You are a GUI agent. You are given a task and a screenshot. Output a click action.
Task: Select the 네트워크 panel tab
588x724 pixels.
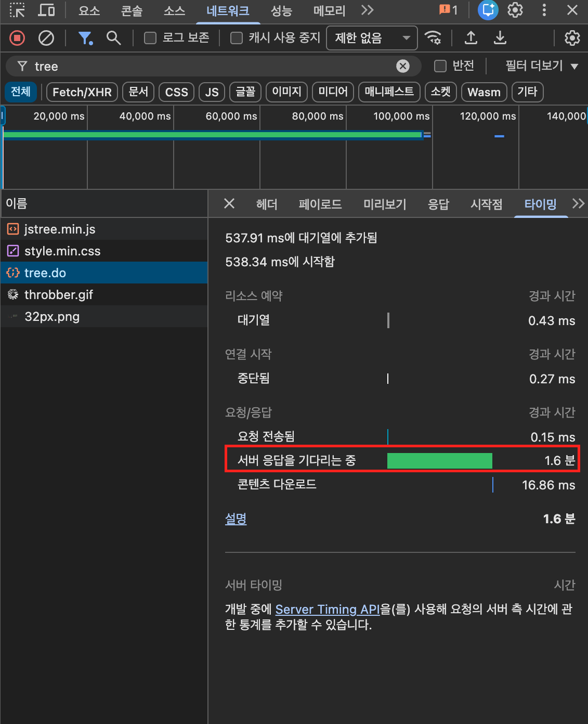(x=228, y=10)
